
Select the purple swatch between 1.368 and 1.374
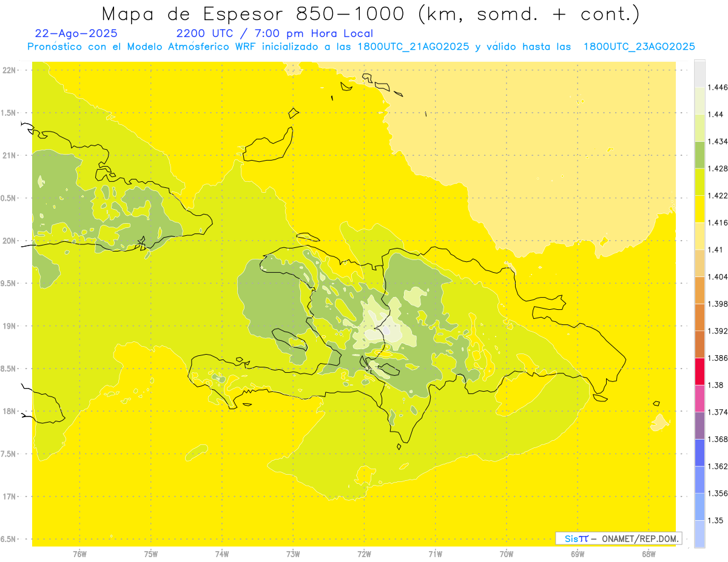click(699, 425)
